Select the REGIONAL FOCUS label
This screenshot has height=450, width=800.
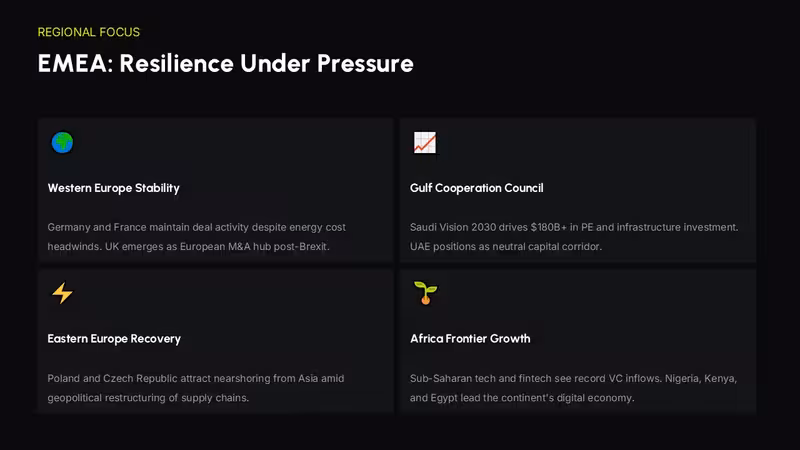tap(89, 32)
